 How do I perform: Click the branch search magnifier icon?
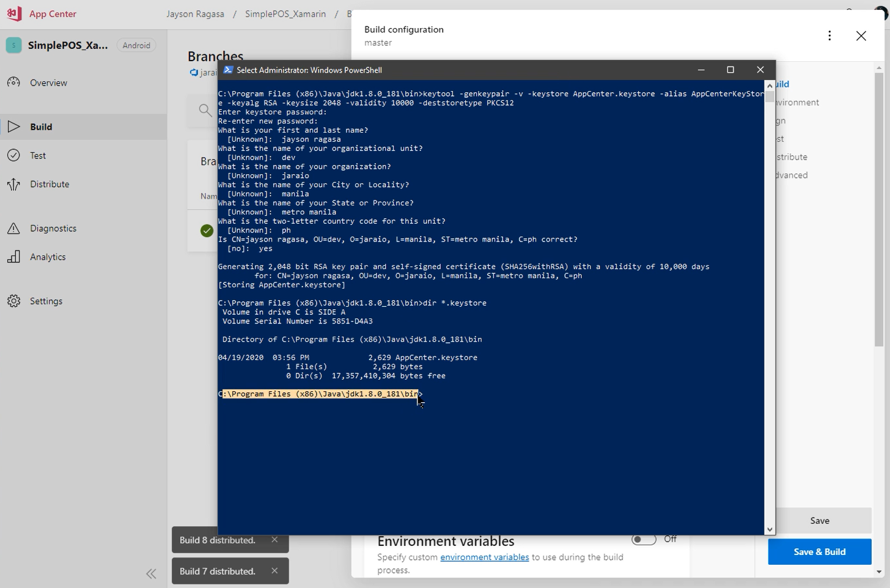click(x=205, y=110)
